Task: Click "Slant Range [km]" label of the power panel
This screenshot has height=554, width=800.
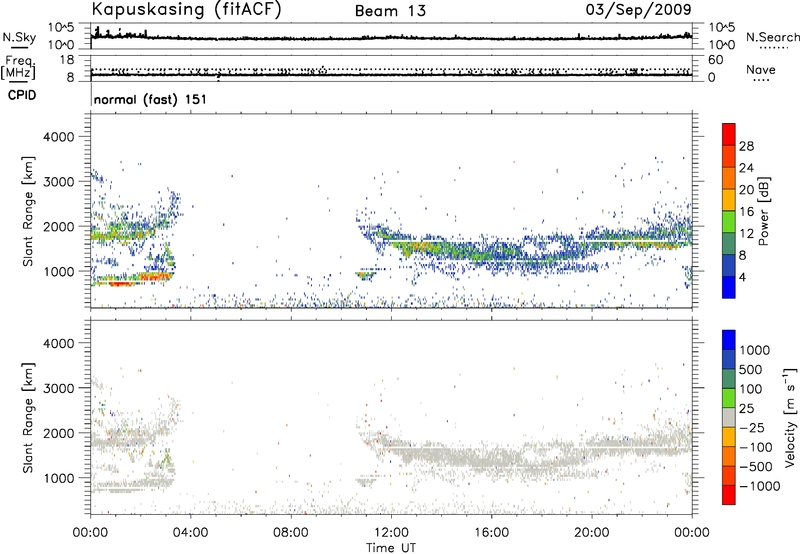Action: [28, 211]
